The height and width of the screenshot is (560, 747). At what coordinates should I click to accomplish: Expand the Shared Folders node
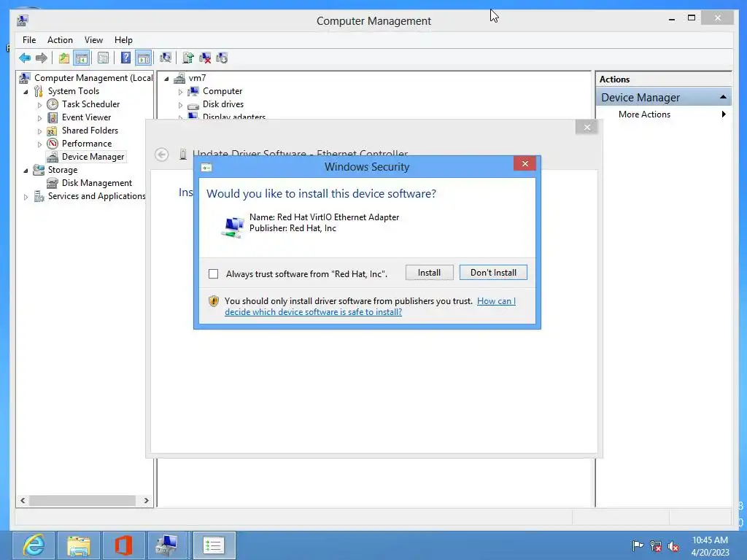[39, 131]
